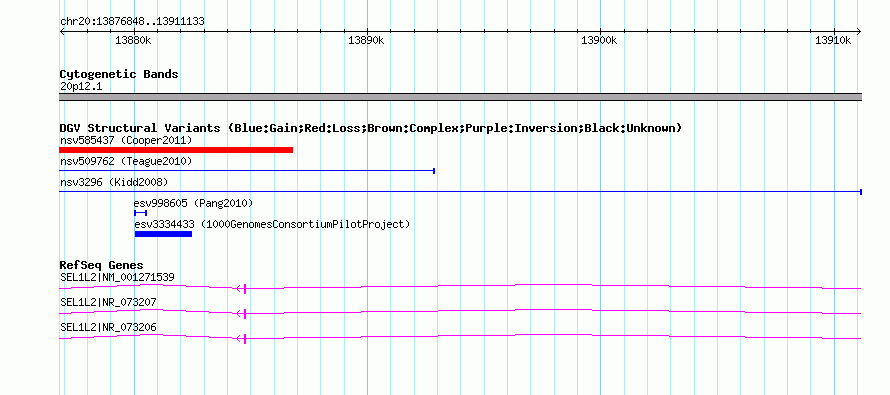The width and height of the screenshot is (890, 395).
Task: Click the left arrowhead of the ruler
Action: [x=62, y=32]
